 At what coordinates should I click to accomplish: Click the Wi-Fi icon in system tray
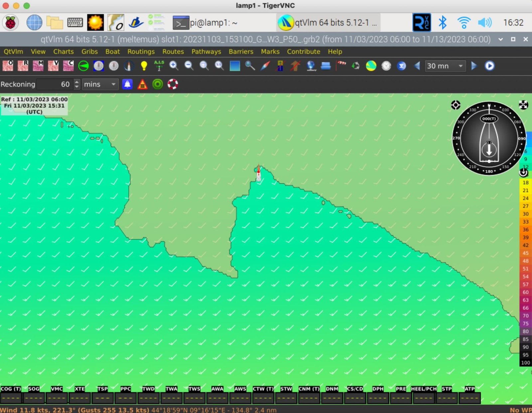464,23
